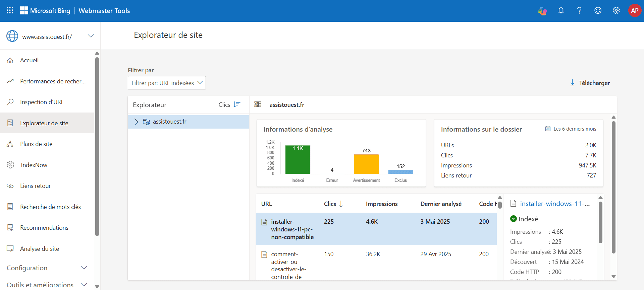644x290 pixels.
Task: Click the table view icon beside assistouest.fr
Action: click(x=258, y=105)
